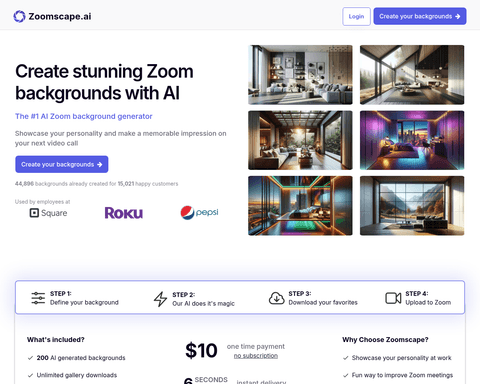
Task: Open the purple neon bedroom thumbnail
Action: pos(412,140)
